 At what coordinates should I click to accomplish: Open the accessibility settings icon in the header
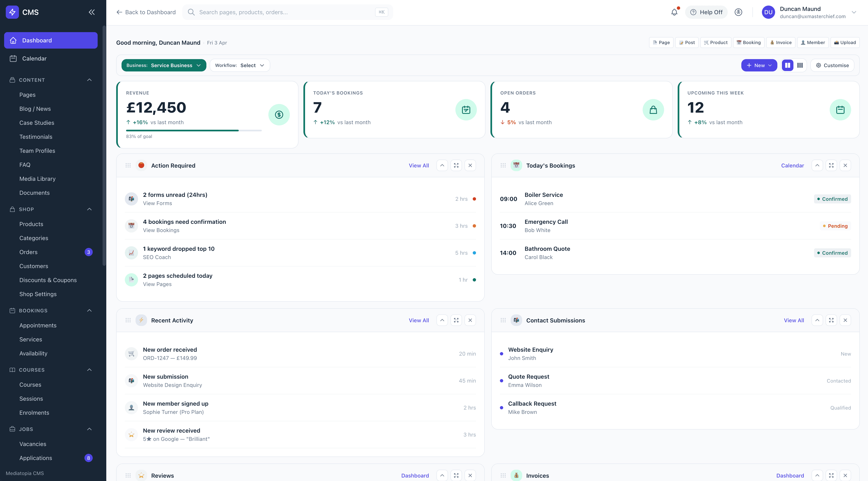(738, 12)
